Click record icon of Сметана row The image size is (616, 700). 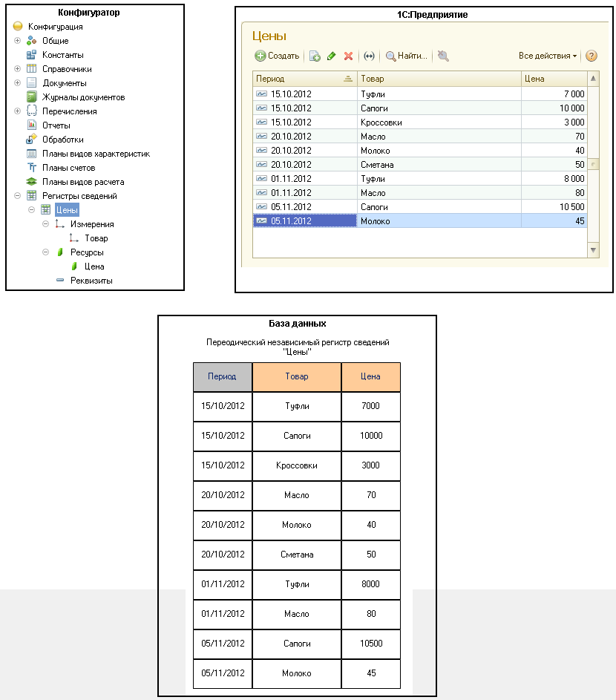pos(261,164)
